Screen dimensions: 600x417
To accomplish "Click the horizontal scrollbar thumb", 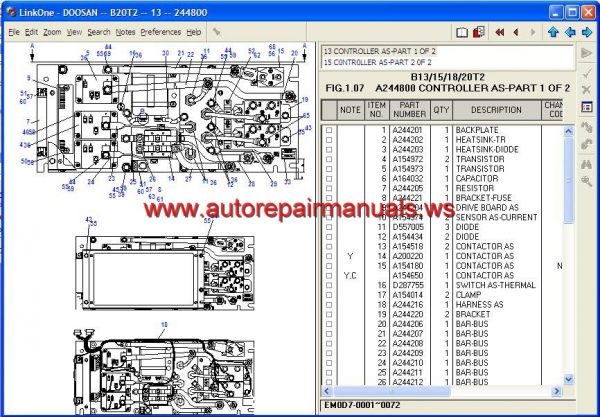I will point(391,391).
